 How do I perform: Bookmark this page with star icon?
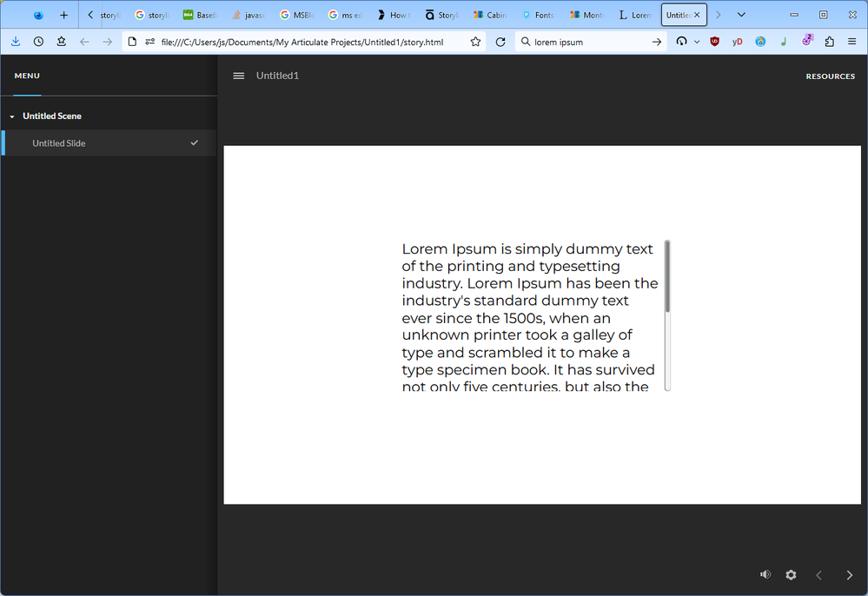click(x=475, y=42)
